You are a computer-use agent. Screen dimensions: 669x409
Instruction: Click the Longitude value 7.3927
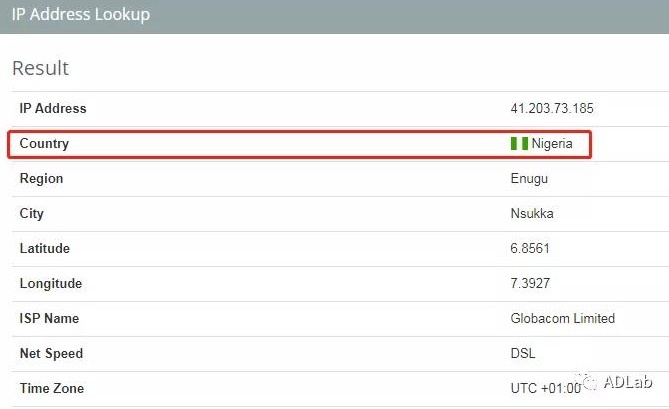click(x=530, y=283)
